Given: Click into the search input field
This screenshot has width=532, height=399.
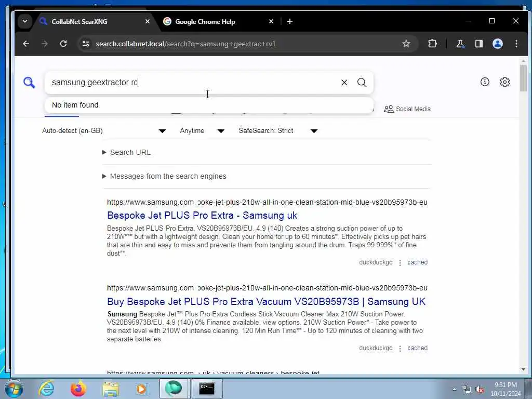Looking at the screenshot, I should pos(193,83).
